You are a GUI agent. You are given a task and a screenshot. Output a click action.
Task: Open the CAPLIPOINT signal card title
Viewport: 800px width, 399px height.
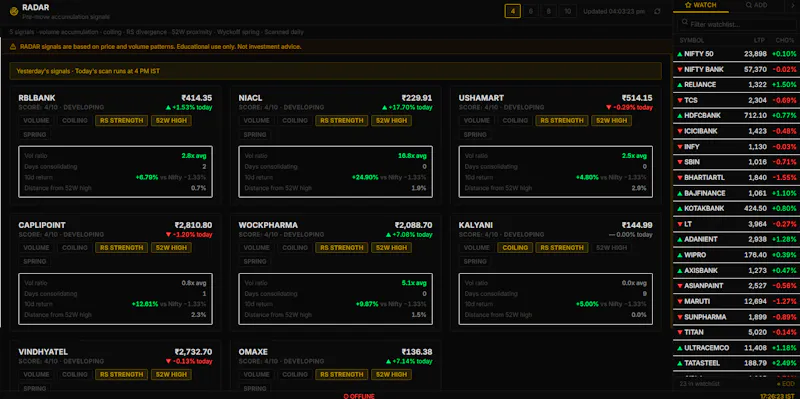42,225
